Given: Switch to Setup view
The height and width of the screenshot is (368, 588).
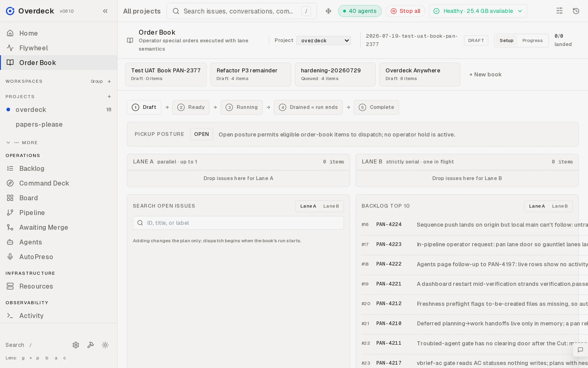Looking at the screenshot, I should pyautogui.click(x=507, y=40).
